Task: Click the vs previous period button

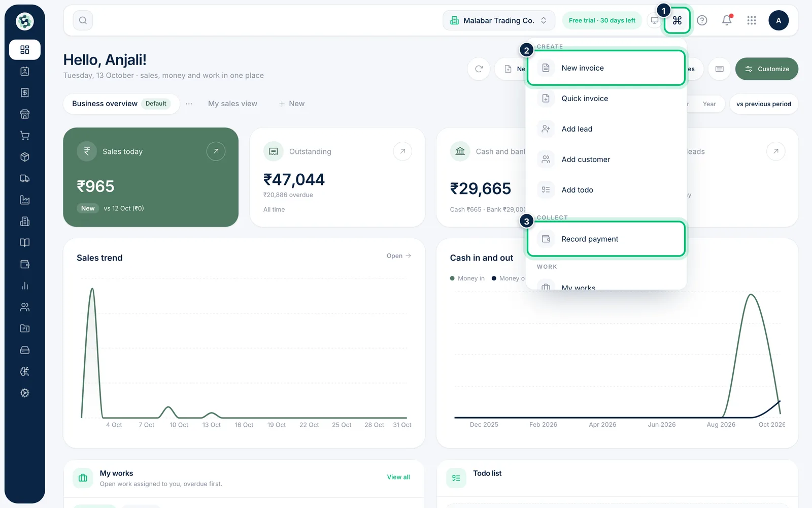Action: pos(763,104)
